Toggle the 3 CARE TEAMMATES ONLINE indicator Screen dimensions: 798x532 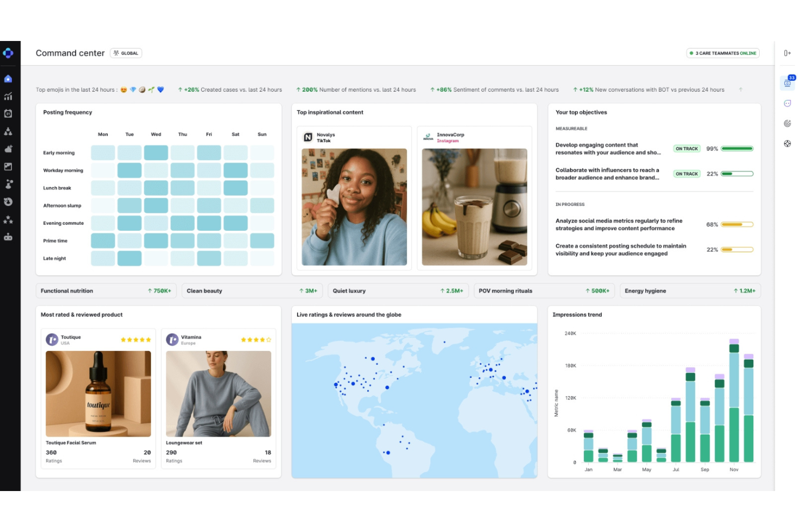pos(723,53)
